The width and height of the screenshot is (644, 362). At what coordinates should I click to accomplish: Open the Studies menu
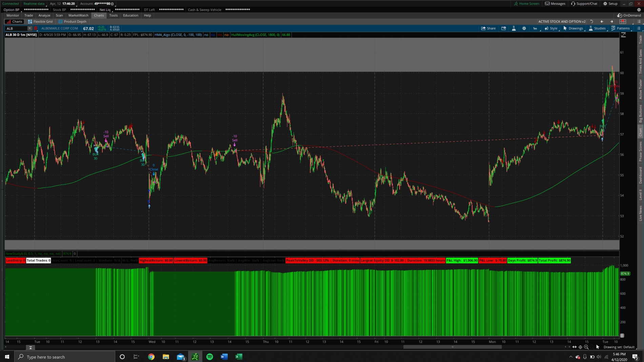(597, 28)
